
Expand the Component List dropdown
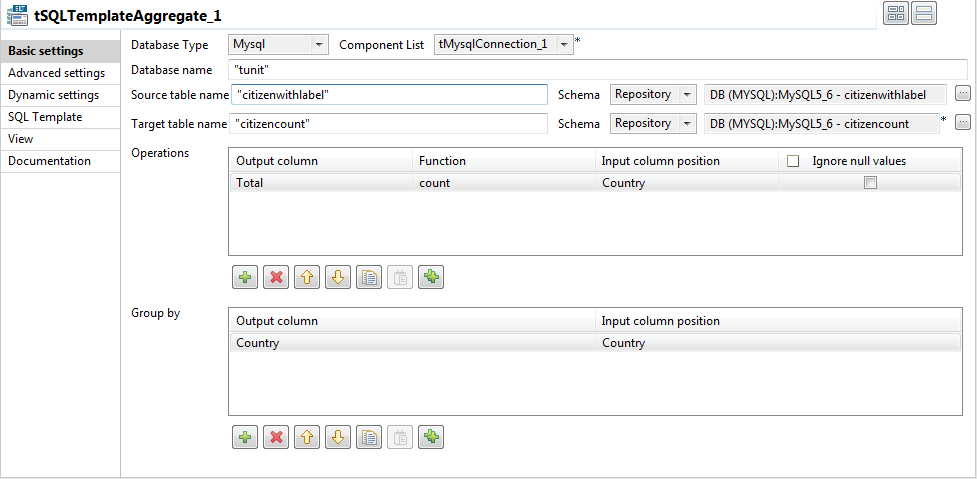pyautogui.click(x=564, y=45)
